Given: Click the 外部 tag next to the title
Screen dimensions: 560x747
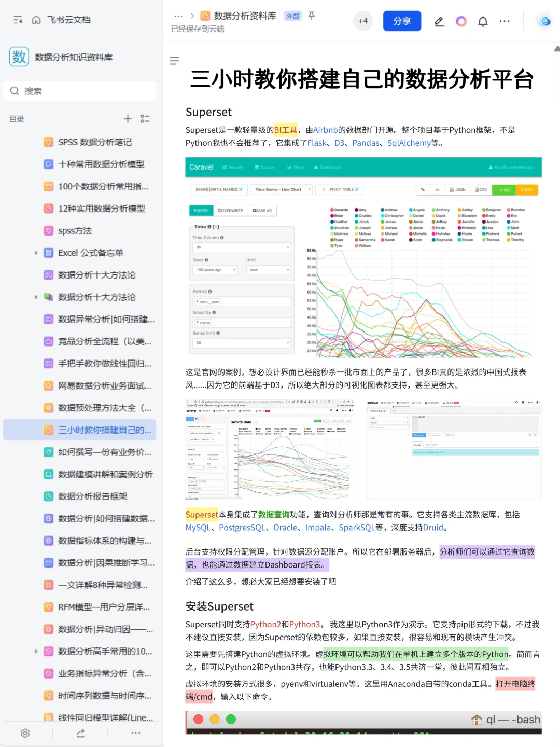Looking at the screenshot, I should (x=293, y=16).
